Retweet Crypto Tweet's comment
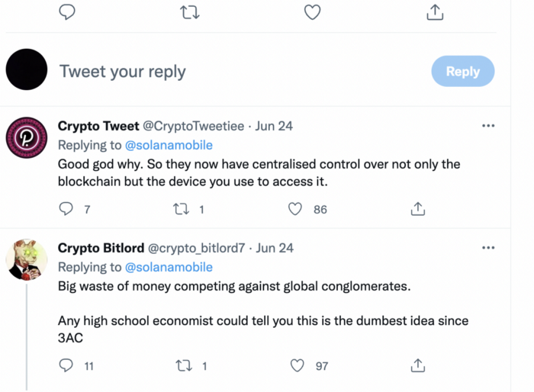The width and height of the screenshot is (534, 392). click(x=182, y=208)
